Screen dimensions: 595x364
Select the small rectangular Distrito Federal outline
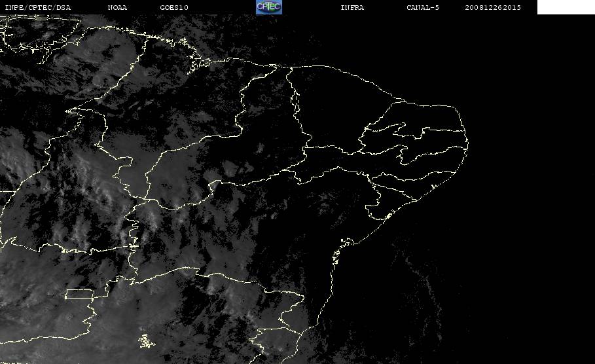(x=79, y=294)
